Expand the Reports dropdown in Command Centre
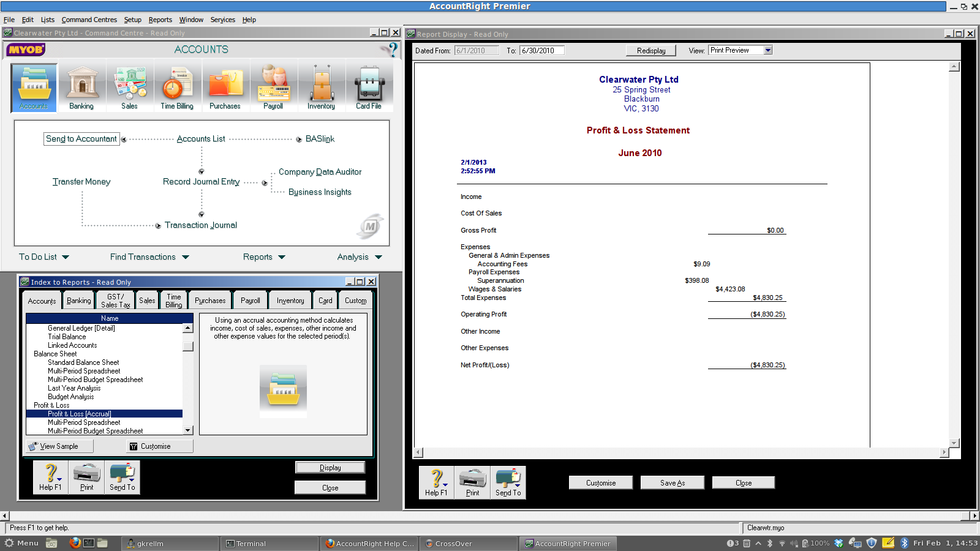 pos(264,257)
